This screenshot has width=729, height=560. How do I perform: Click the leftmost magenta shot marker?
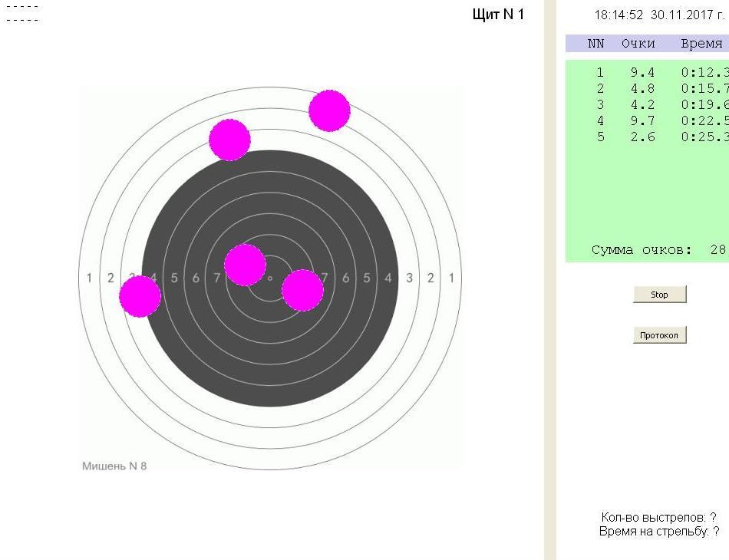[140, 296]
